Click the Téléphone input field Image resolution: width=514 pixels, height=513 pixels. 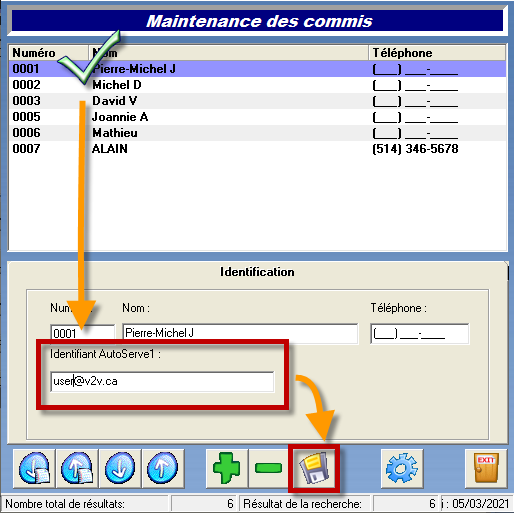pyautogui.click(x=419, y=333)
